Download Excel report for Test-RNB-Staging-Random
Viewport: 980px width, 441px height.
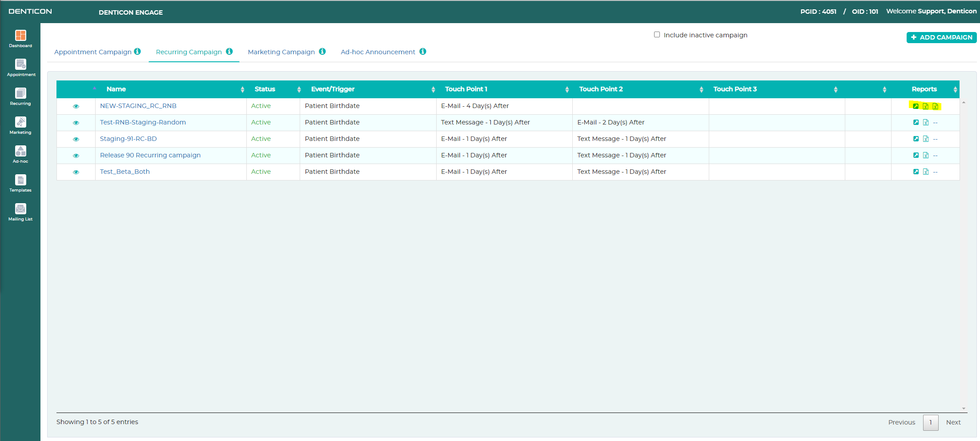[926, 122]
